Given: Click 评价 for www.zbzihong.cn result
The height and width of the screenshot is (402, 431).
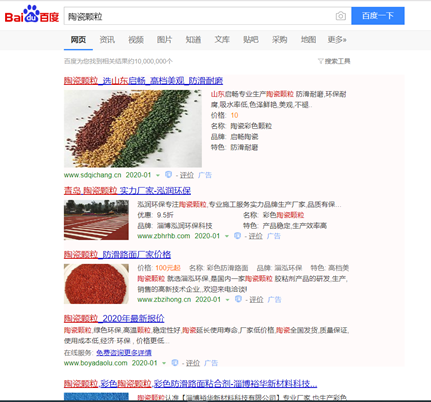Looking at the screenshot, I should click(x=256, y=300).
